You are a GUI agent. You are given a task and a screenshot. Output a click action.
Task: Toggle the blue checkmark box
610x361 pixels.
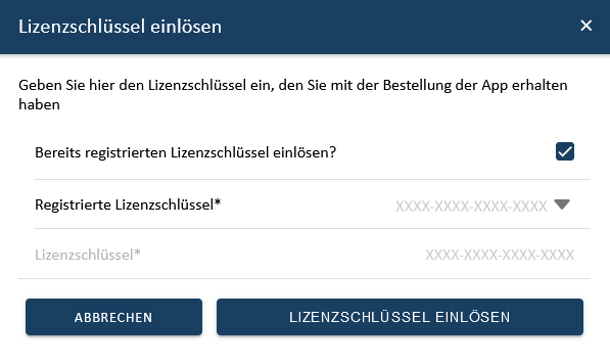point(564,151)
